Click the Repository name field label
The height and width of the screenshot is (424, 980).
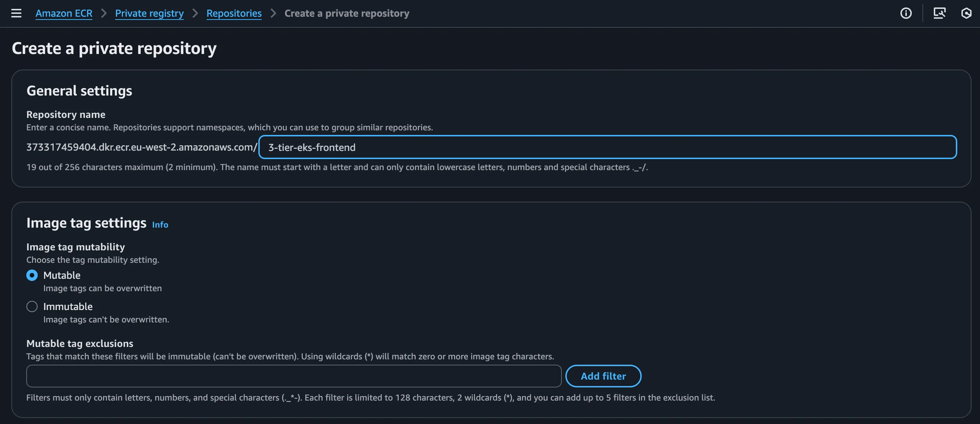click(x=66, y=114)
